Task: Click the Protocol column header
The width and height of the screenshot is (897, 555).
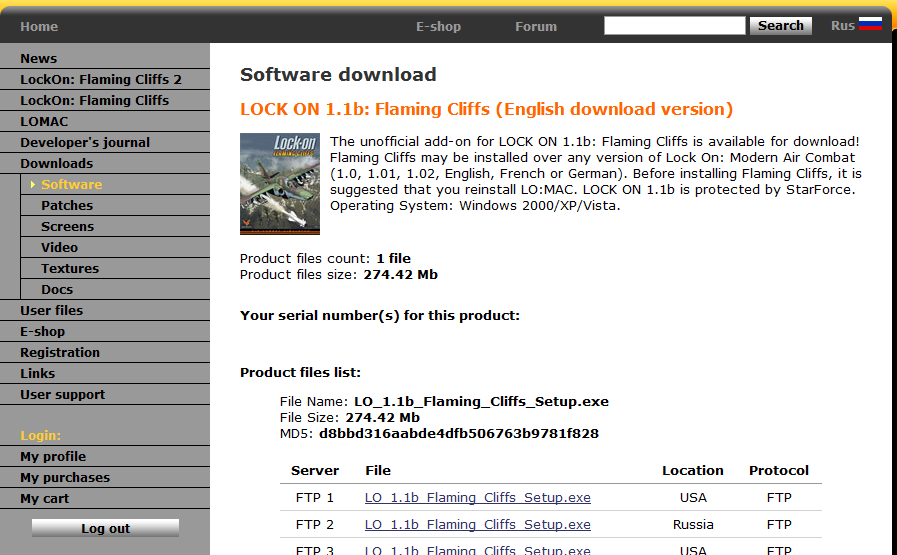Action: [x=779, y=470]
